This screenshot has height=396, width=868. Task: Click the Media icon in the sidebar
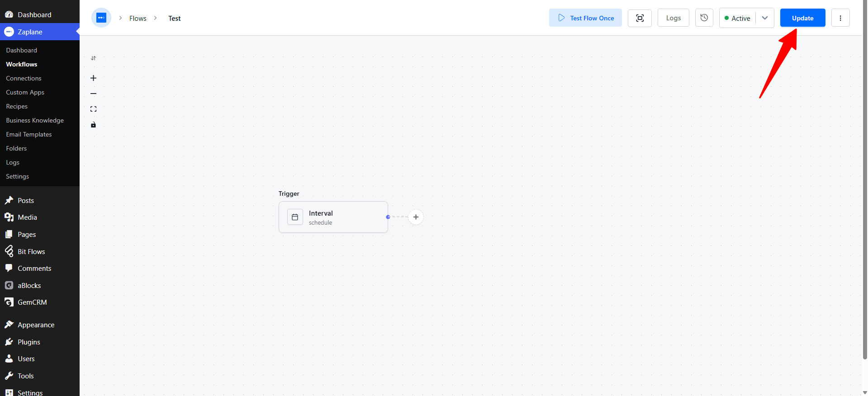pos(9,217)
